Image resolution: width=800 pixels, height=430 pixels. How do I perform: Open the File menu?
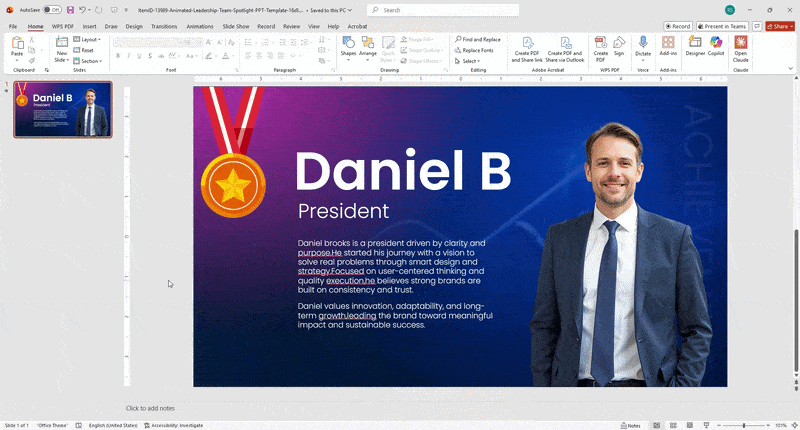tap(13, 26)
